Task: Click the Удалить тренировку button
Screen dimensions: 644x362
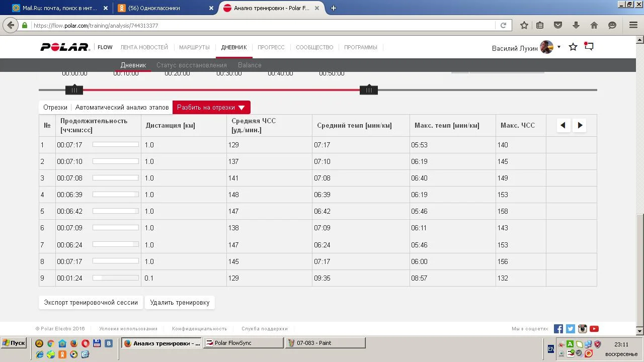Action: [x=180, y=303]
